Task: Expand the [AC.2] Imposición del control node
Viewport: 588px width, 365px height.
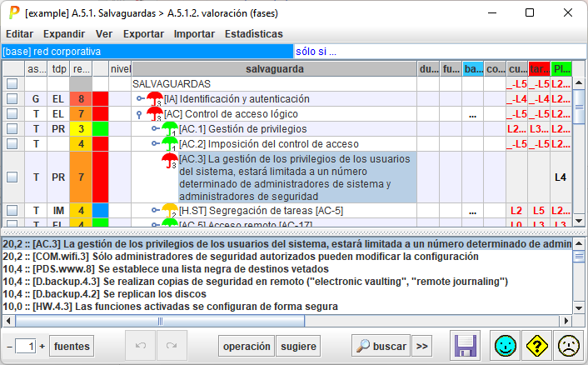Action: click(156, 143)
